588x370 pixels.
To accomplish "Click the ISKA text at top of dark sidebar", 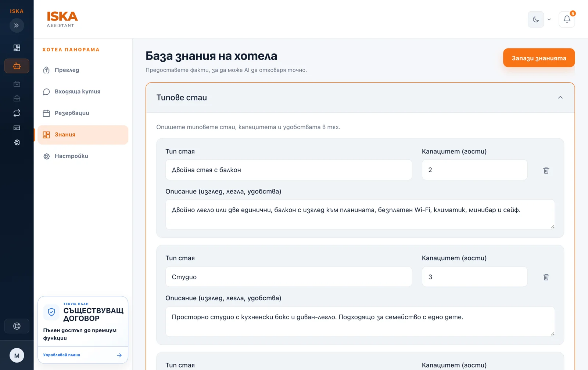I will point(17,11).
